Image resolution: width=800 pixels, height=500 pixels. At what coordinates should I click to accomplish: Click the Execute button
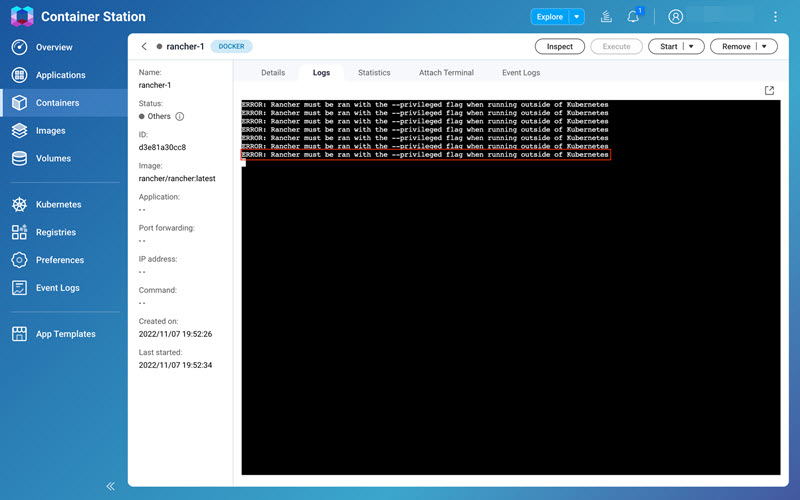[616, 46]
